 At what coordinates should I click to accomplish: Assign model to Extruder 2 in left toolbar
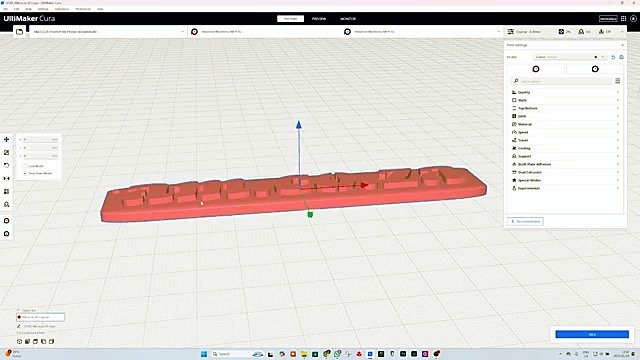(7, 234)
